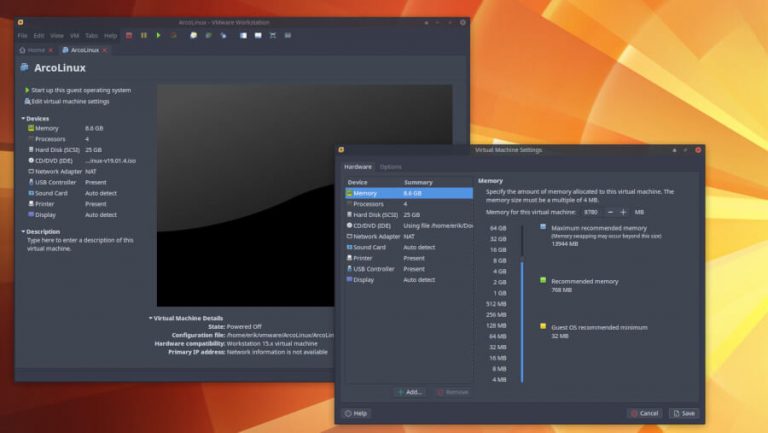Close the ArcoLinux tab
768x433 pixels.
tap(104, 49)
